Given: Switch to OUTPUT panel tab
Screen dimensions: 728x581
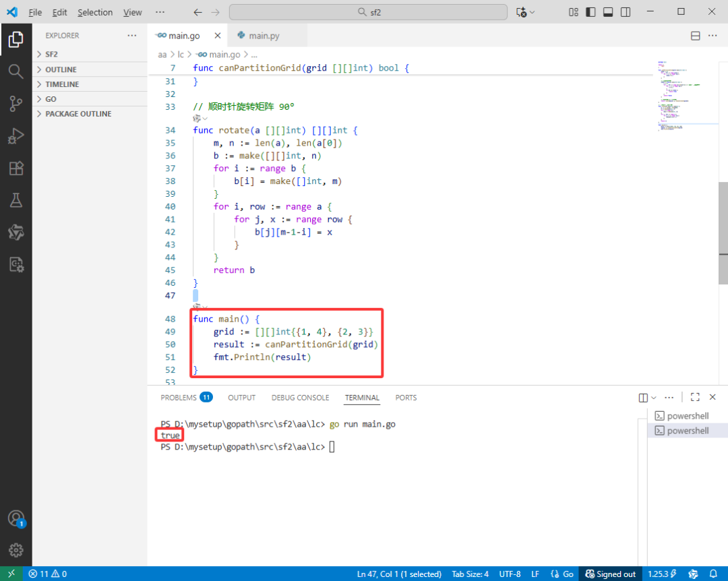Looking at the screenshot, I should 241,398.
